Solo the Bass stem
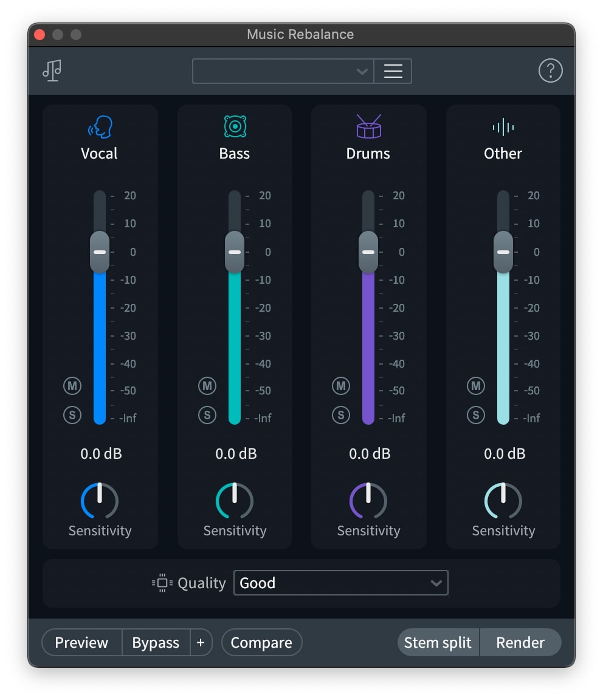This screenshot has width=603, height=700. coord(207,415)
